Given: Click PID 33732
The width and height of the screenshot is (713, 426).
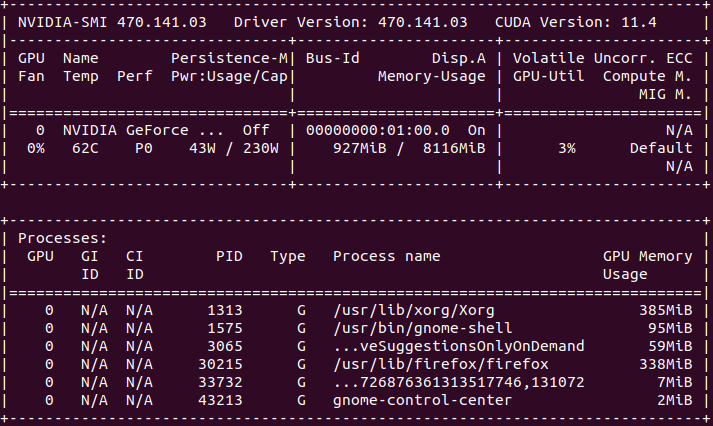Looking at the screenshot, I should [220, 382].
